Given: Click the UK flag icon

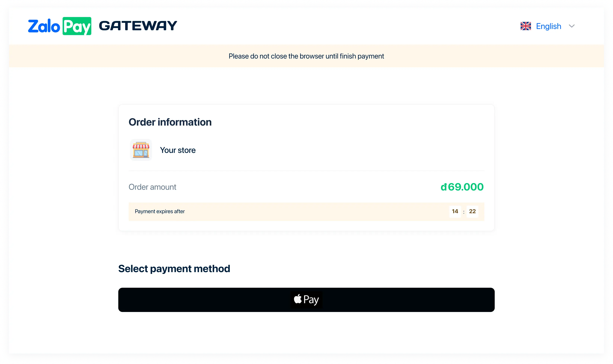Looking at the screenshot, I should [x=526, y=26].
